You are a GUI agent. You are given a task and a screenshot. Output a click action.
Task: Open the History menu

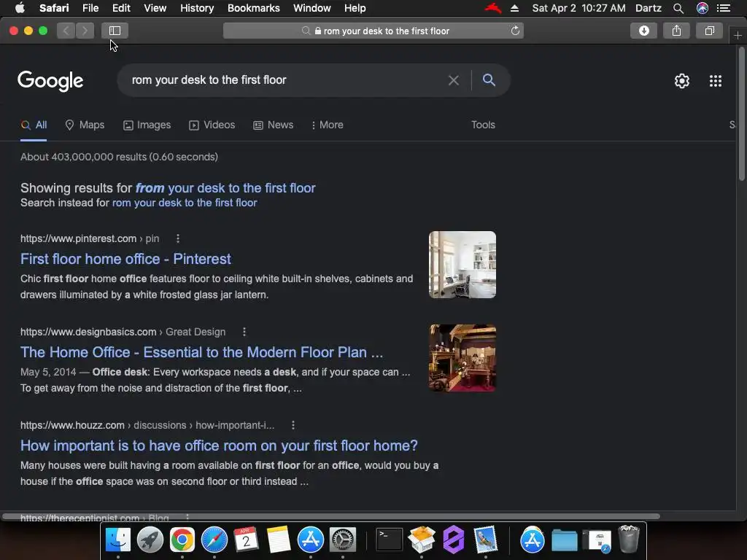[x=197, y=8]
